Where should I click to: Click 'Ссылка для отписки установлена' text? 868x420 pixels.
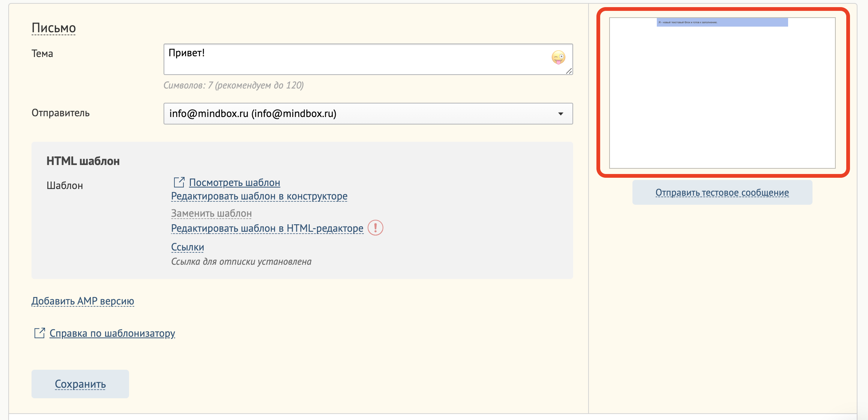point(241,262)
